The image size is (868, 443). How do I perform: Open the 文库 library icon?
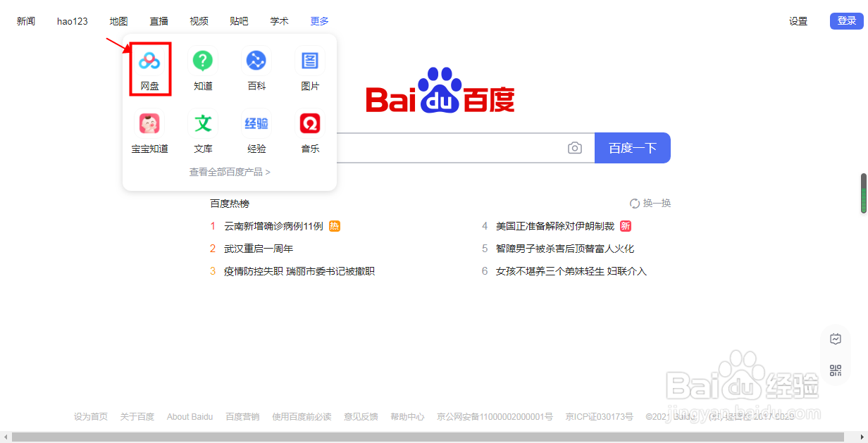(x=203, y=124)
